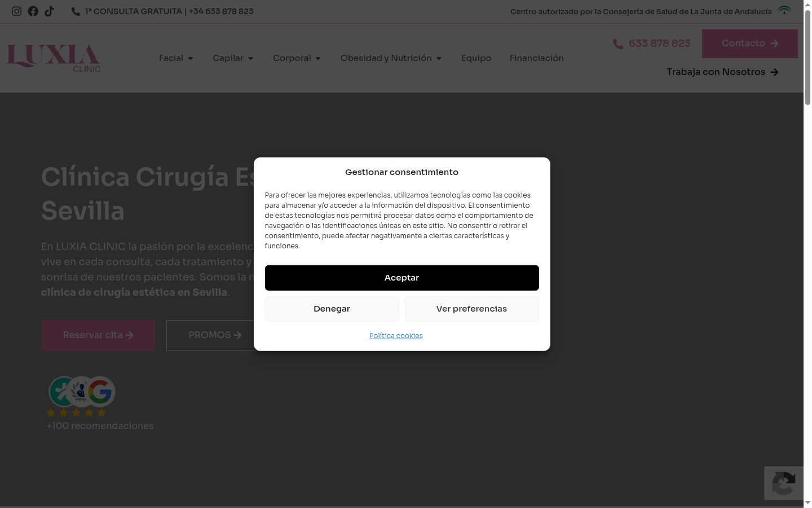The height and width of the screenshot is (508, 812).
Task: Click the Contacto button
Action: tap(750, 43)
